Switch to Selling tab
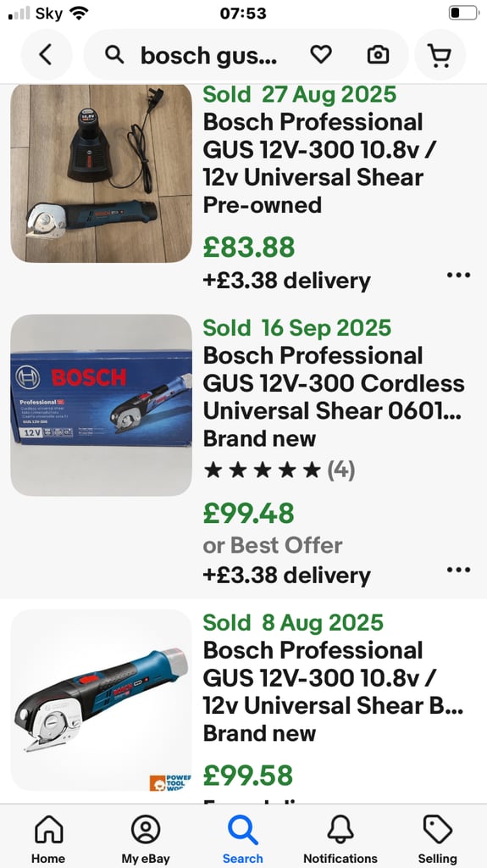487x868 pixels. pyautogui.click(x=438, y=838)
